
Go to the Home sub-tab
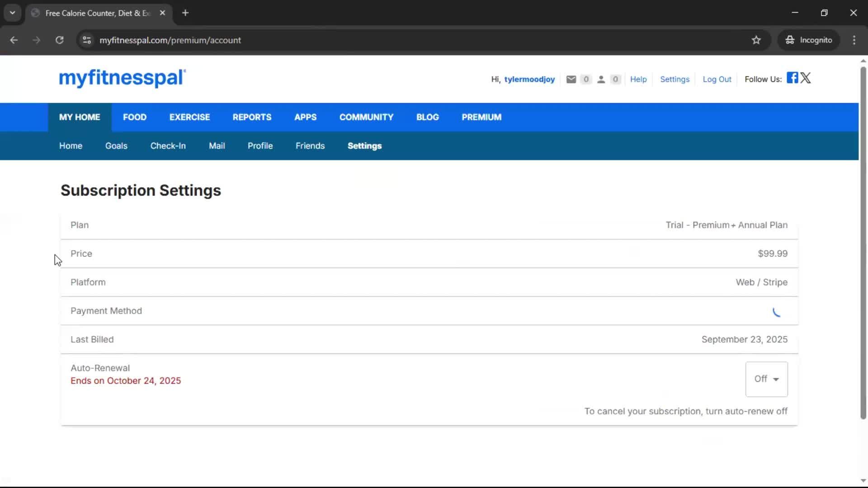pyautogui.click(x=71, y=146)
